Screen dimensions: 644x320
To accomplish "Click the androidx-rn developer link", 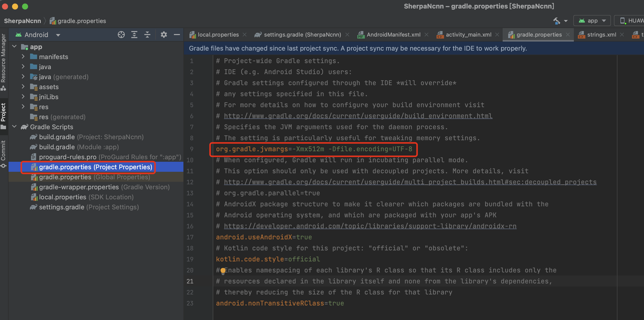I will [370, 226].
